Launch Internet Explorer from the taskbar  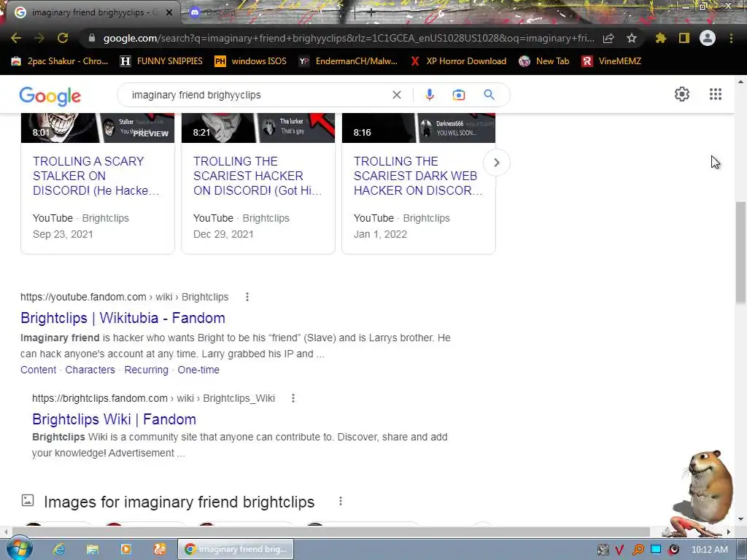coord(59,549)
